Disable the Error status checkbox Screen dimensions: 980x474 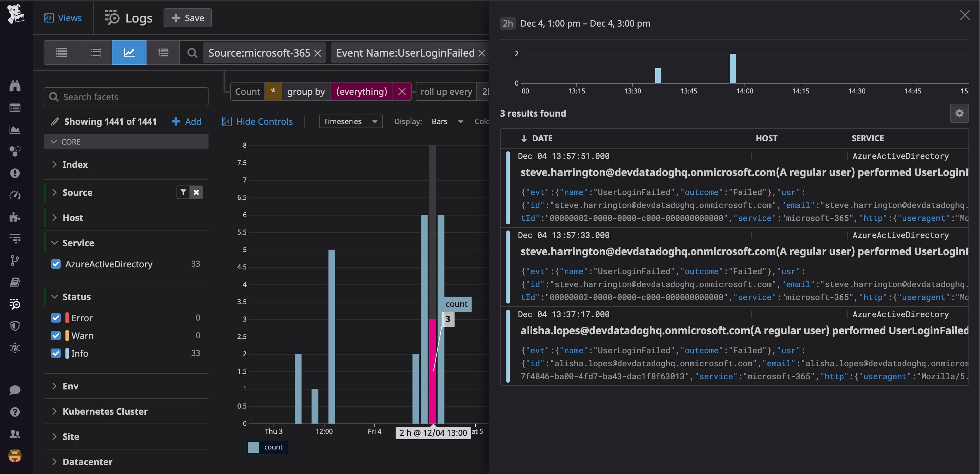(56, 317)
